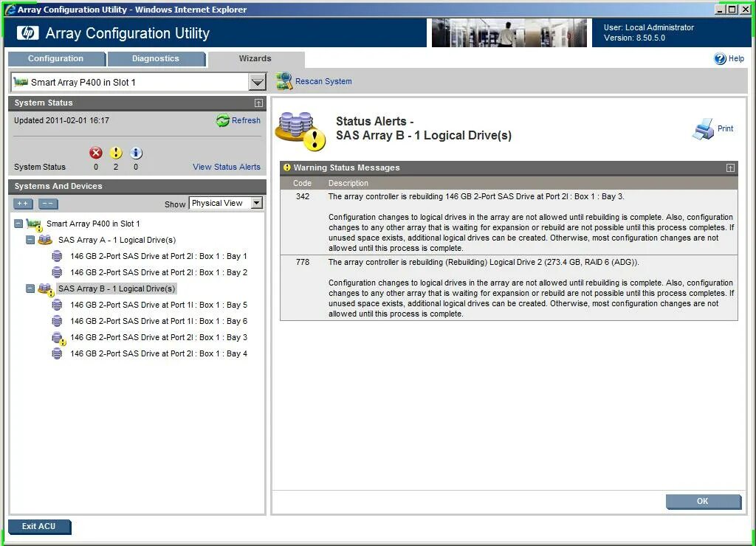Click warning code 778 cell
This screenshot has width=756, height=546.
point(303,262)
